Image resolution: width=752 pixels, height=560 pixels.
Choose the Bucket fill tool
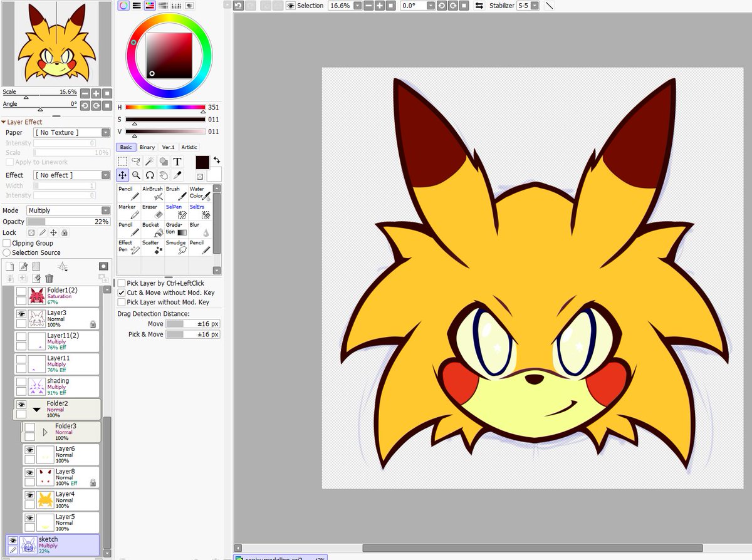152,229
